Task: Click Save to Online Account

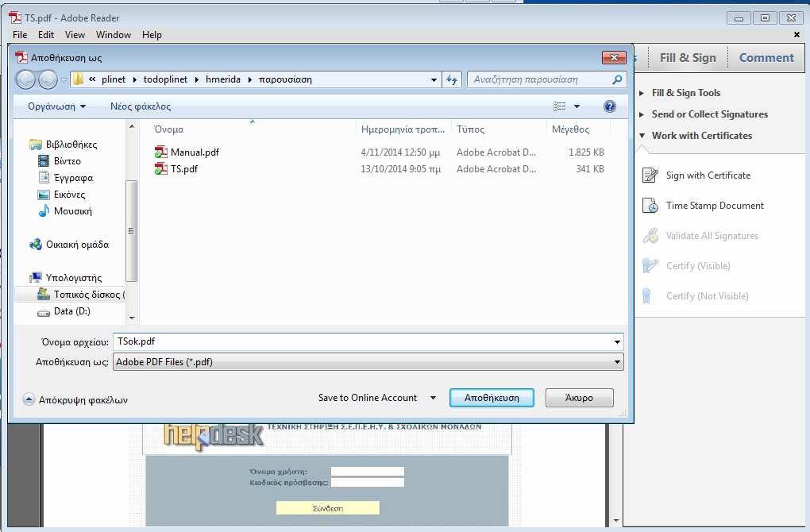Action: pyautogui.click(x=368, y=398)
